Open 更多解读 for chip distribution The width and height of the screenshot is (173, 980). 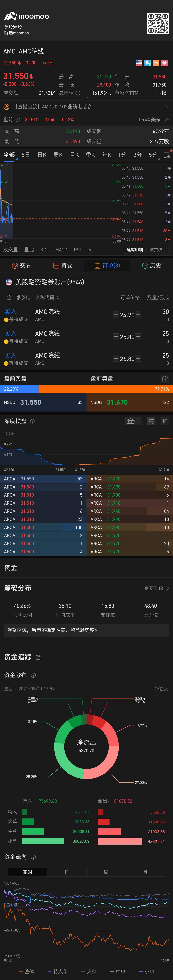pos(156,588)
